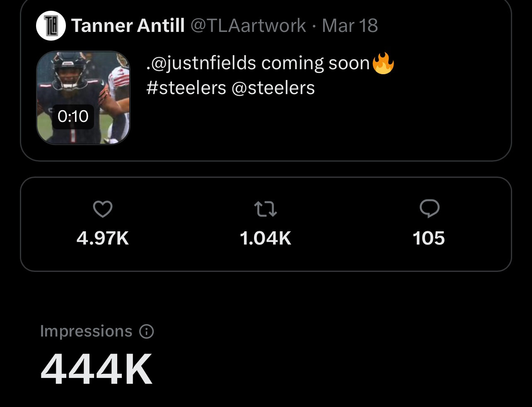This screenshot has width=532, height=407.
Task: Click the 4.97K likes count
Action: point(103,238)
